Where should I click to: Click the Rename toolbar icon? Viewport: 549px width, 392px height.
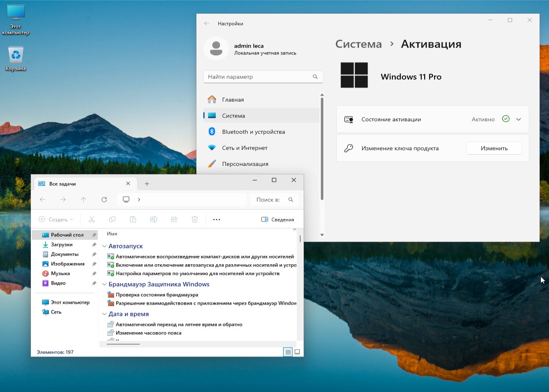[x=154, y=219]
